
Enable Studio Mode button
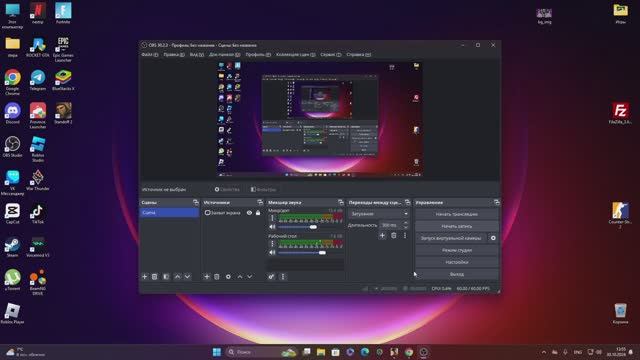(x=457, y=250)
